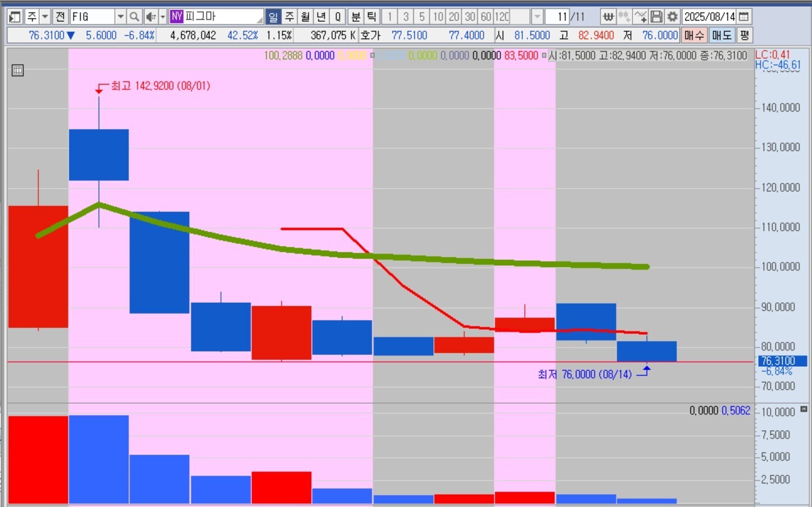Click the current price 76.3100 value in header
This screenshot has height=507, width=812.
[47, 35]
